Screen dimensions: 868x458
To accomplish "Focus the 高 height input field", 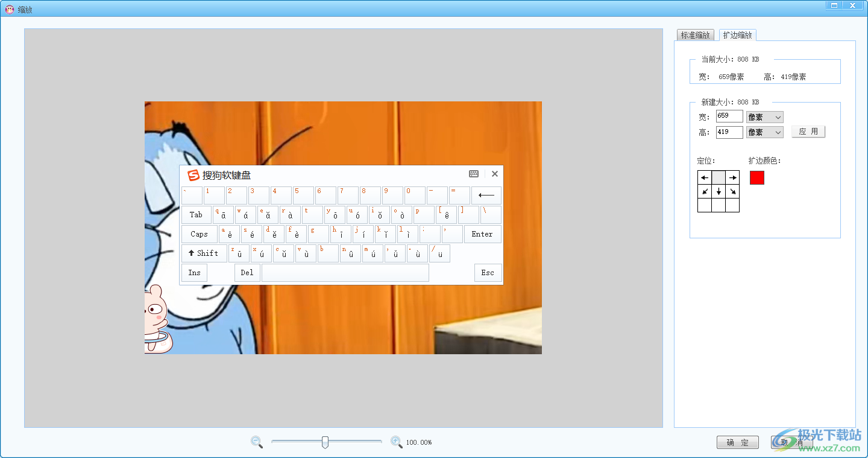I will pyautogui.click(x=729, y=132).
